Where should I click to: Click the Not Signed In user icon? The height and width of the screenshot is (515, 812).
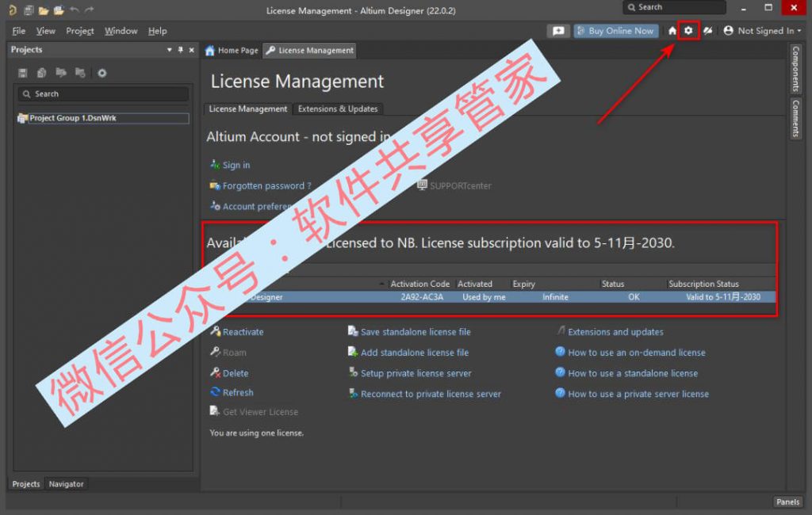(x=728, y=31)
